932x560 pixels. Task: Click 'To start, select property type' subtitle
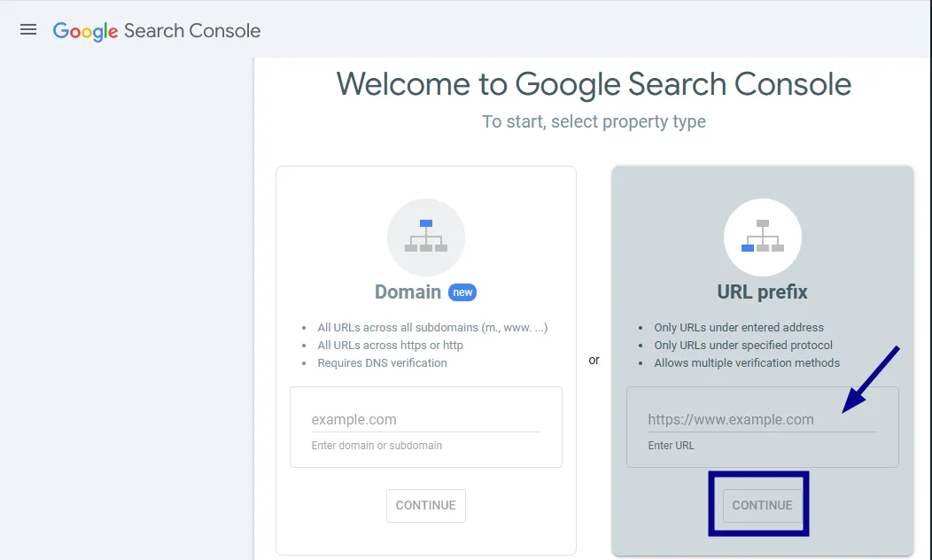(594, 122)
